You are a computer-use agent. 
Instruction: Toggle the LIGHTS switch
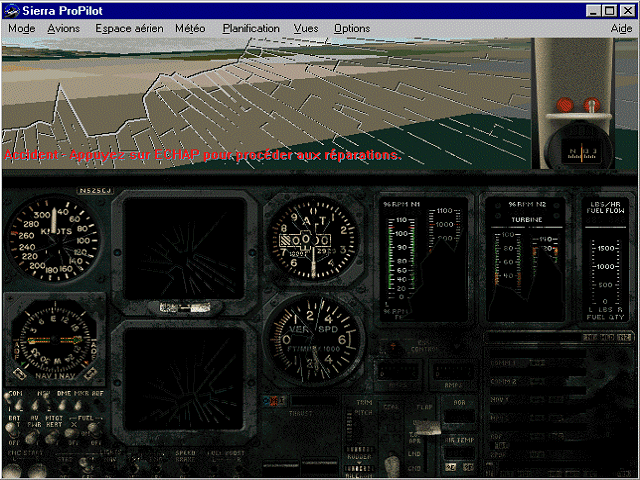pos(86,463)
